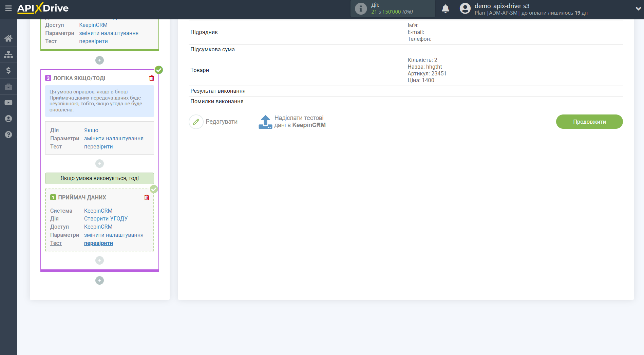Click the ЛОГІКА ЯКЩО/ТОДІ title
The image size is (644, 355).
point(79,78)
